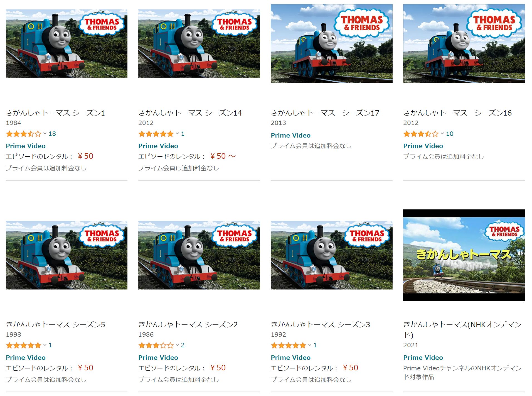Click the ¥50～ rental price for Season 14
532x396 pixels.
coord(223,156)
